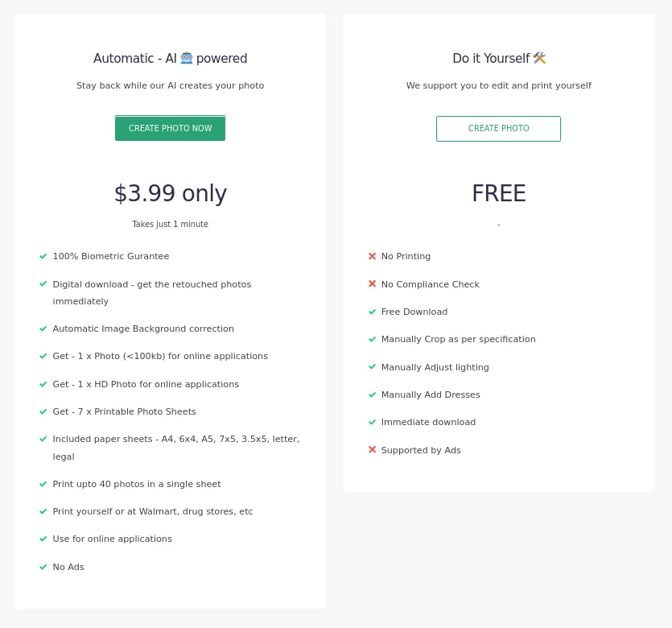Click the checkmark next to No Ads
This screenshot has height=628, width=672.
[x=43, y=567]
